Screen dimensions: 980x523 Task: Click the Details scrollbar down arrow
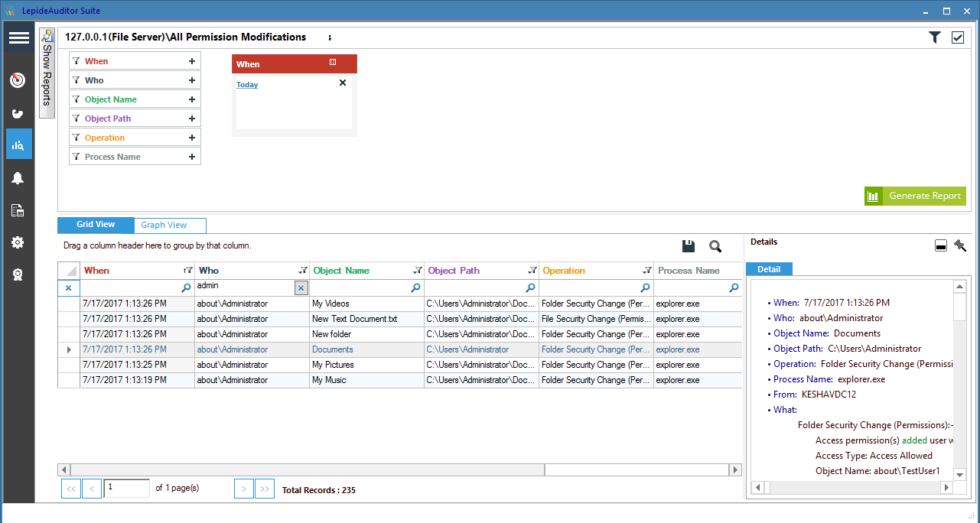(x=960, y=474)
